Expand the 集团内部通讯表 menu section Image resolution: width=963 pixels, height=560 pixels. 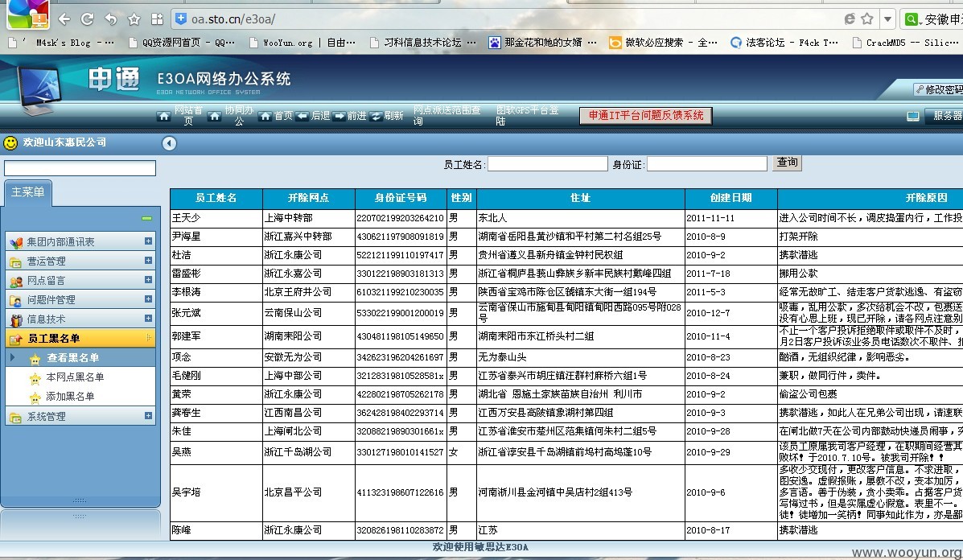point(148,241)
